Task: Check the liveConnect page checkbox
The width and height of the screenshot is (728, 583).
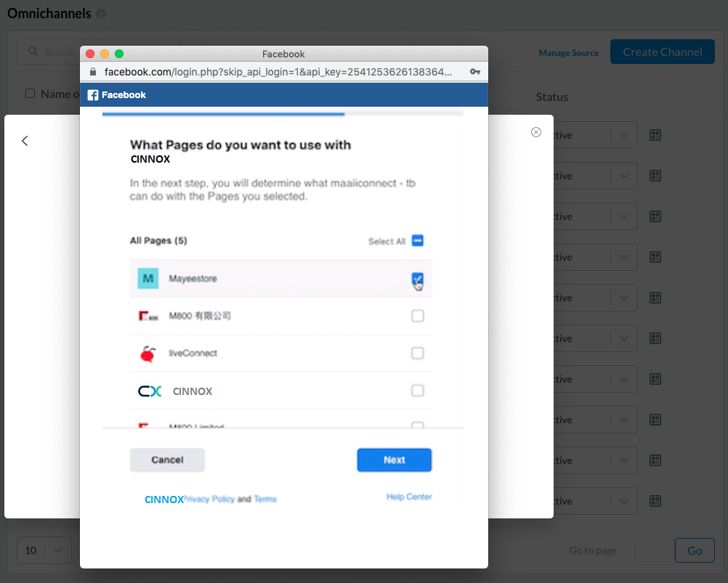Action: 417,354
